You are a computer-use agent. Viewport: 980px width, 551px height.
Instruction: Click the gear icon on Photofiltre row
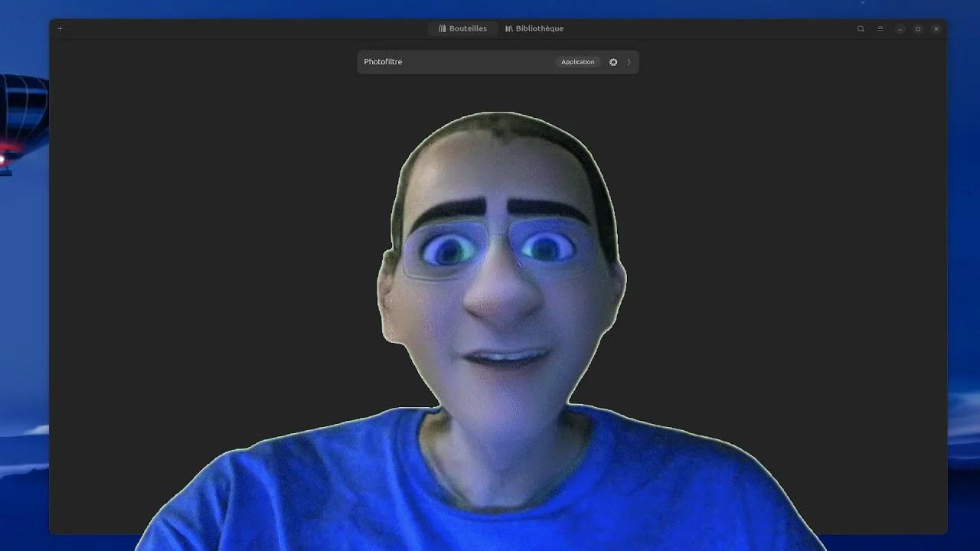tap(613, 62)
